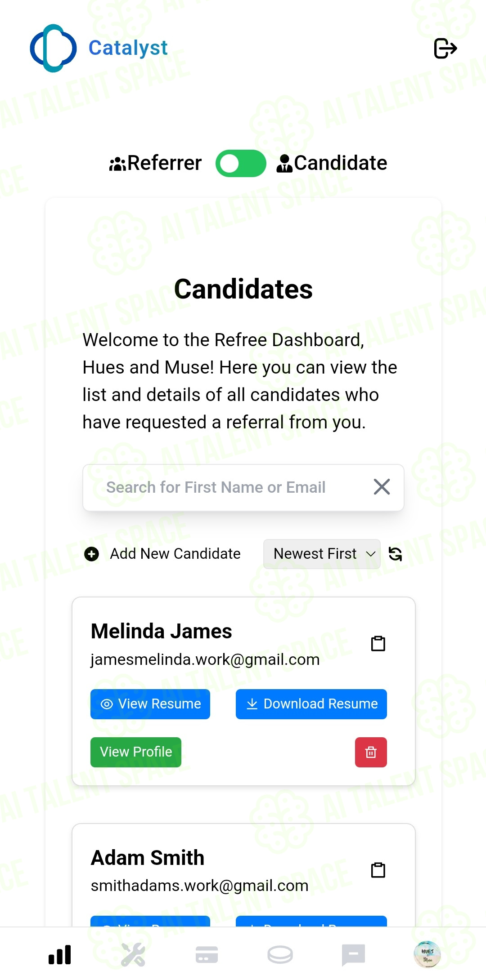Open the chat messages tab
This screenshot has width=486, height=980.
353,954
